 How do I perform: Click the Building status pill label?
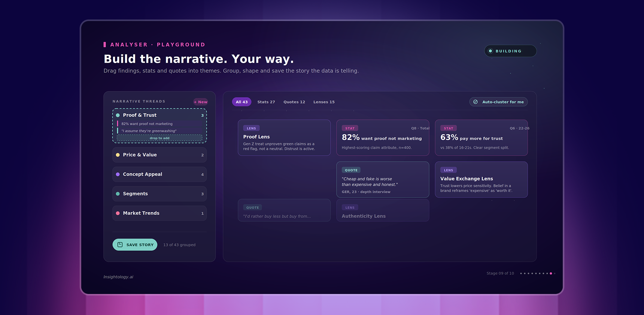click(x=508, y=51)
